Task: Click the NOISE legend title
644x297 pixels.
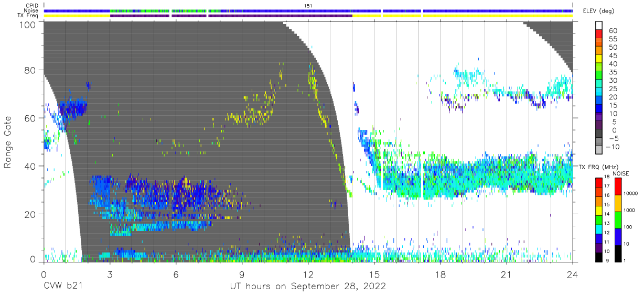Action: [x=620, y=173]
